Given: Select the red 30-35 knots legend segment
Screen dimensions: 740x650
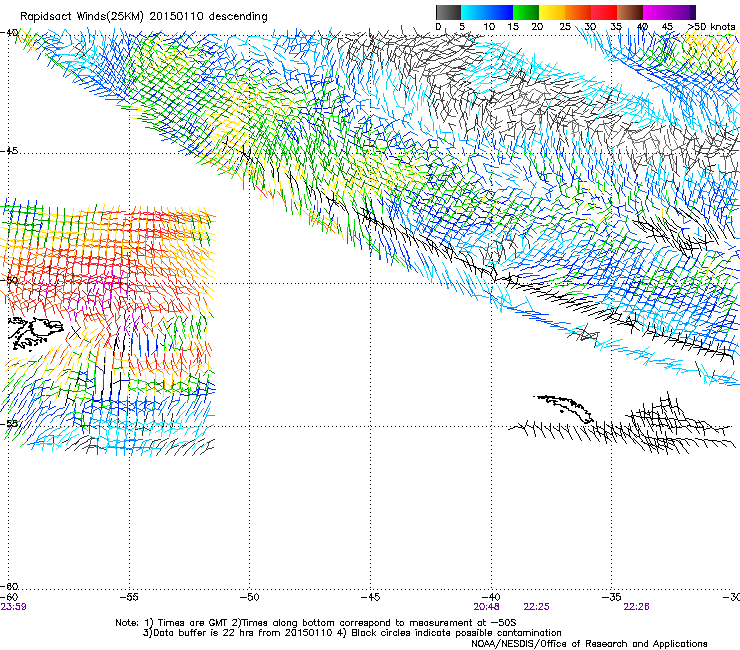Looking at the screenshot, I should (604, 12).
